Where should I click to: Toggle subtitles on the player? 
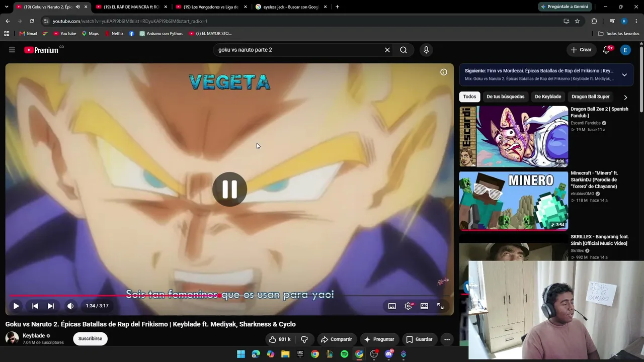tap(392, 306)
